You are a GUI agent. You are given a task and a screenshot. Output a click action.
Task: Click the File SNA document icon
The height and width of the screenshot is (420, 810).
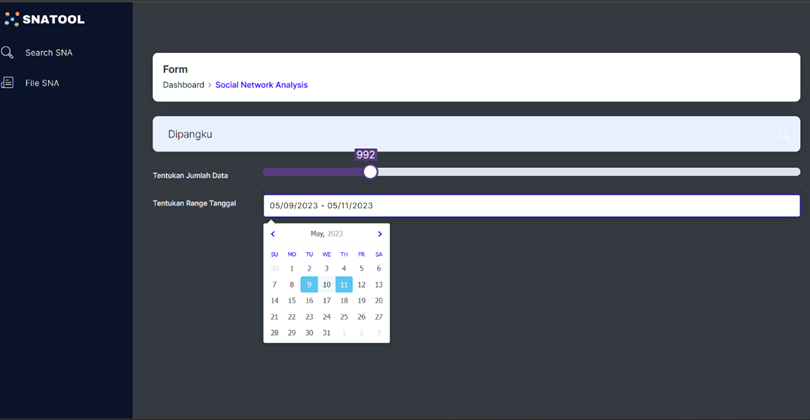click(8, 83)
